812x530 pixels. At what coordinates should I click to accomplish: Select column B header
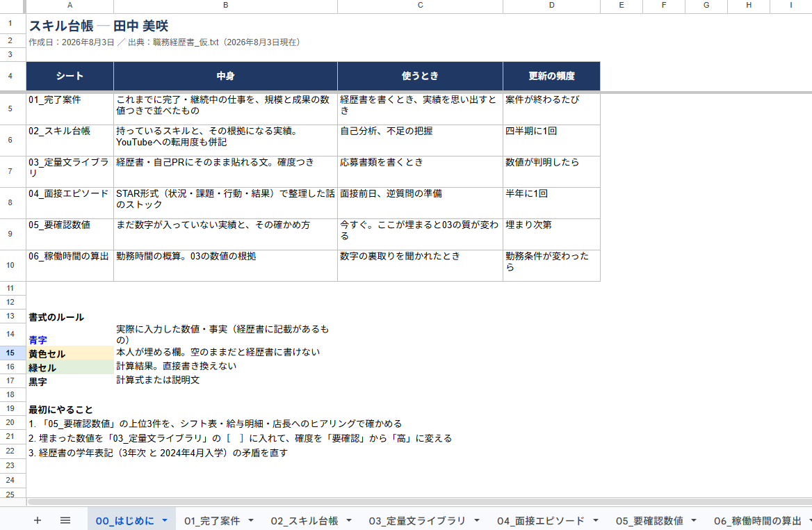pyautogui.click(x=225, y=5)
